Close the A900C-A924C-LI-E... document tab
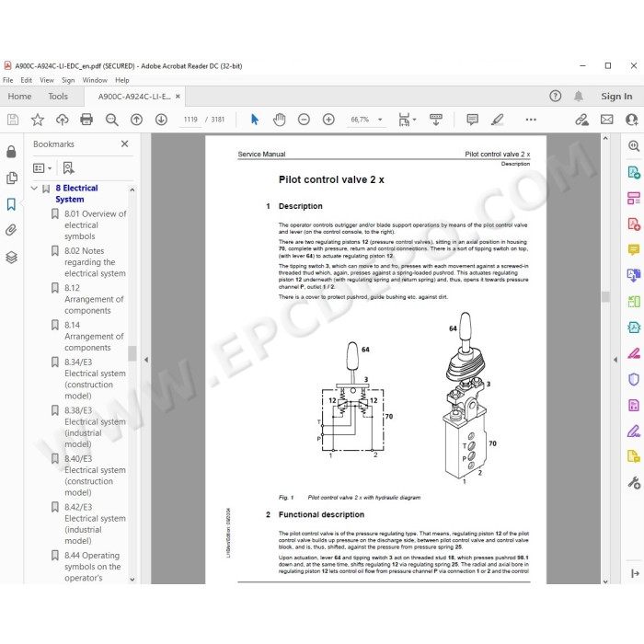The height and width of the screenshot is (644, 644). [178, 96]
